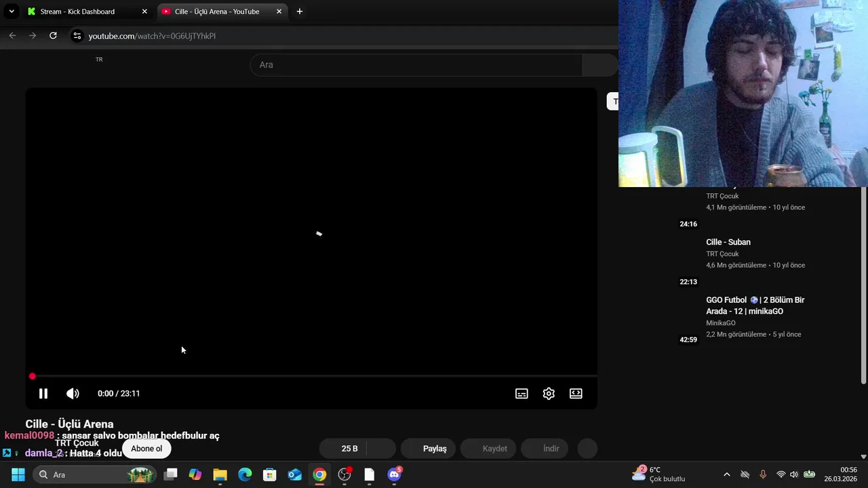Screen dimensions: 868x488
Task: Click inside the YouTube search box
Action: coord(416,64)
